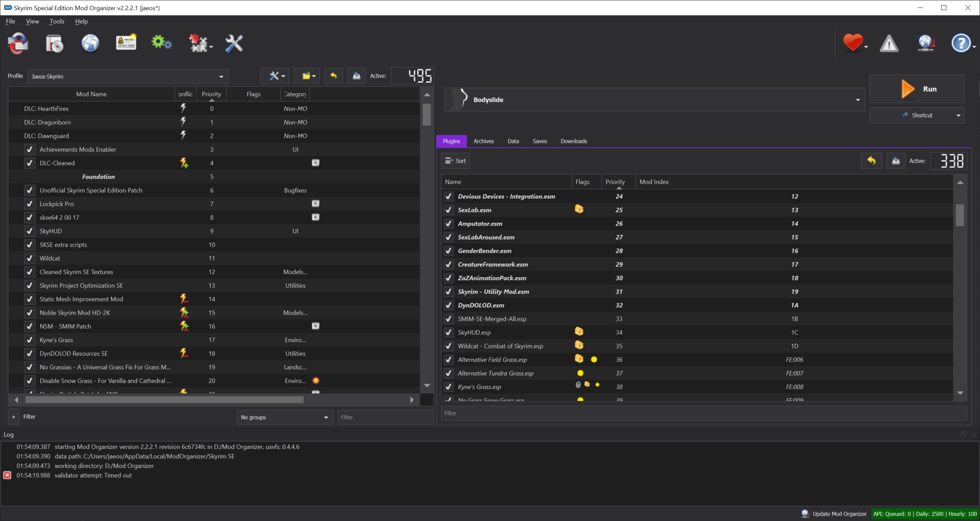Click the red heart endorse icon
The image size is (980, 521).
point(853,43)
